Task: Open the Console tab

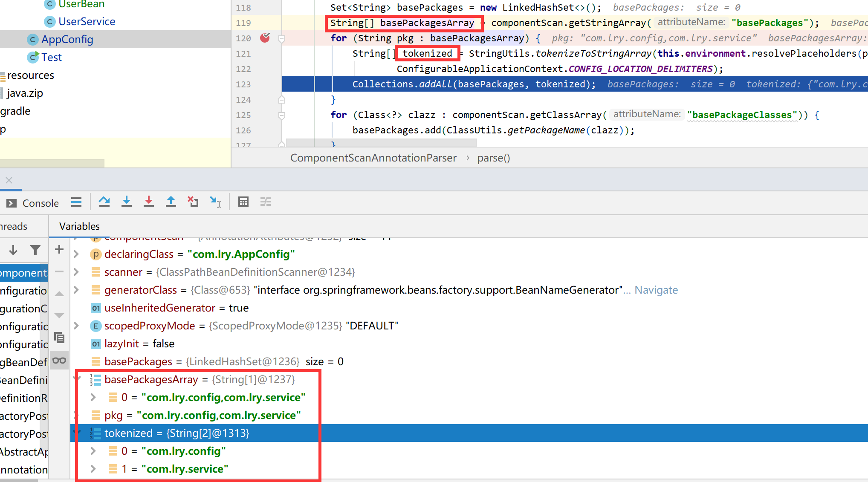Action: coord(33,203)
